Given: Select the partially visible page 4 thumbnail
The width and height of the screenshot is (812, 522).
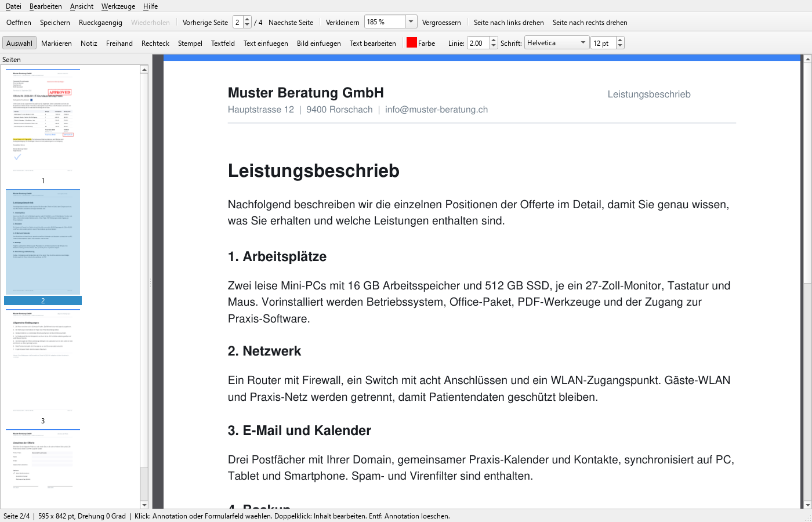Looking at the screenshot, I should pos(43,469).
